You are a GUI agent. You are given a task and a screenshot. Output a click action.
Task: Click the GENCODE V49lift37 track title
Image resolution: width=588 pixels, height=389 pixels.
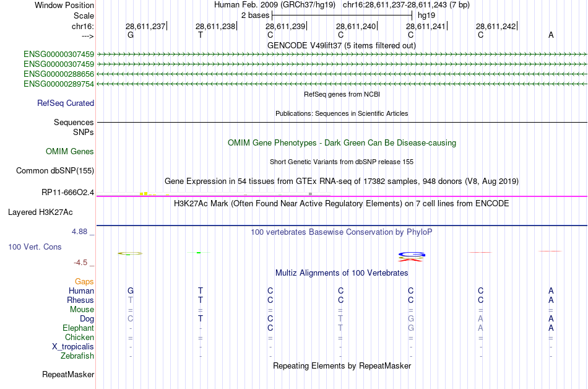click(x=341, y=46)
